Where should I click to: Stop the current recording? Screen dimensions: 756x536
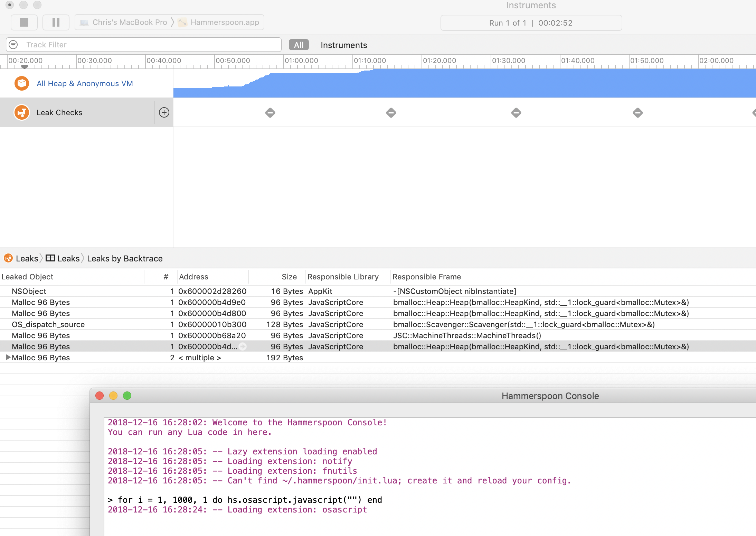[24, 22]
